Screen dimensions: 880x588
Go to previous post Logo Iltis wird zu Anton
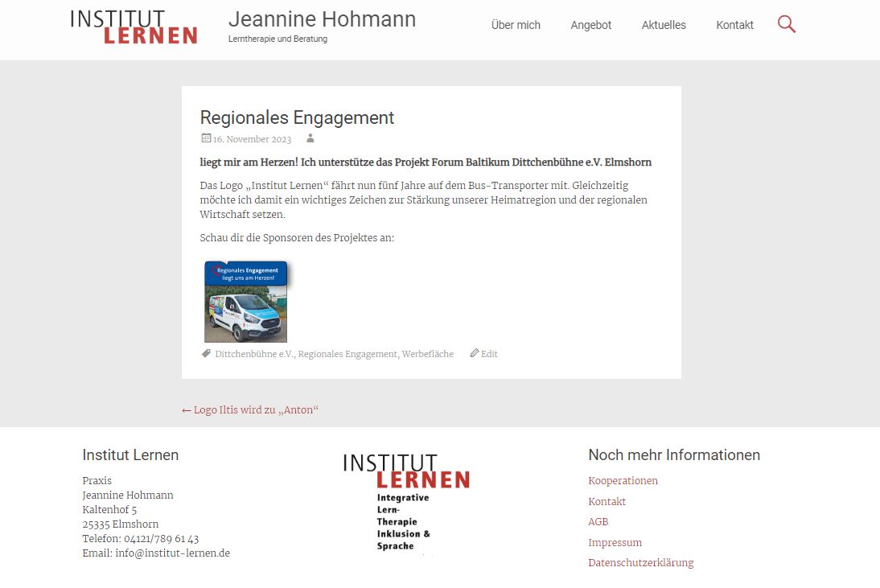(249, 410)
